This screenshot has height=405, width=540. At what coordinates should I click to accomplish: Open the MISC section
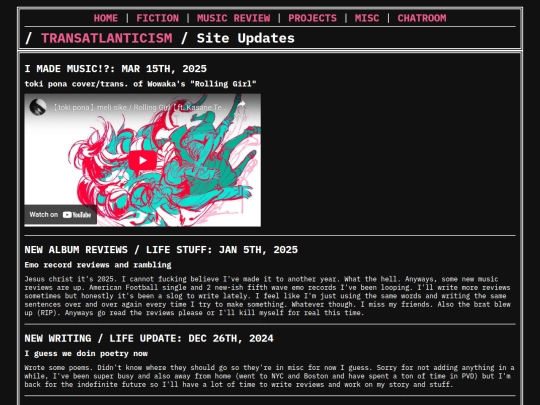367,18
